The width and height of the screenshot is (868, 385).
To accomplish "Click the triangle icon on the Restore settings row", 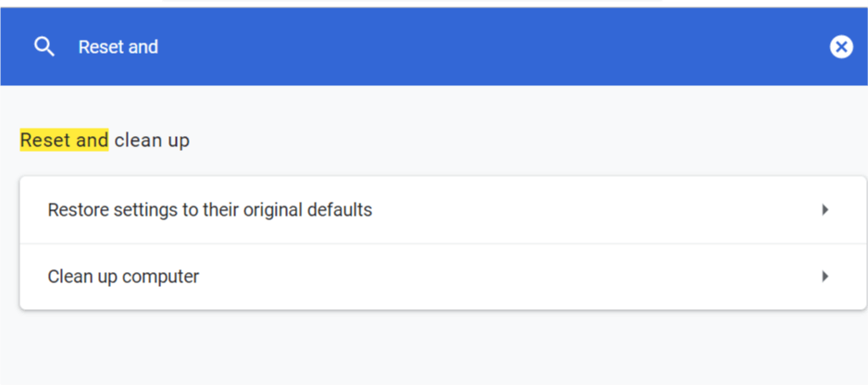I will tap(825, 209).
